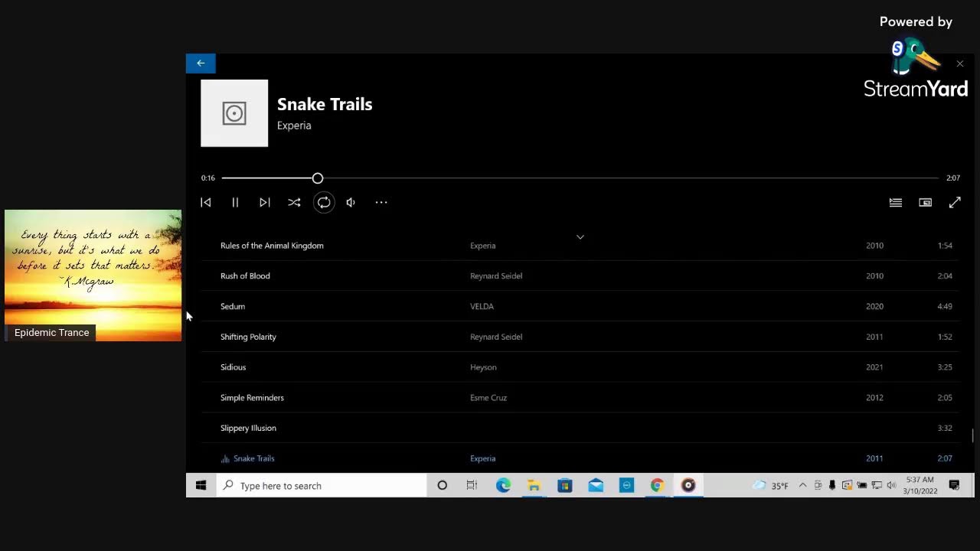Click the network icon in system tray
980x551 pixels.
[877, 486]
